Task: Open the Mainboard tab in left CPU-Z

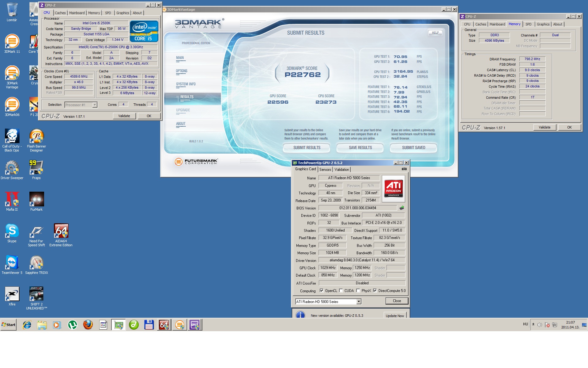Action: click(x=77, y=13)
